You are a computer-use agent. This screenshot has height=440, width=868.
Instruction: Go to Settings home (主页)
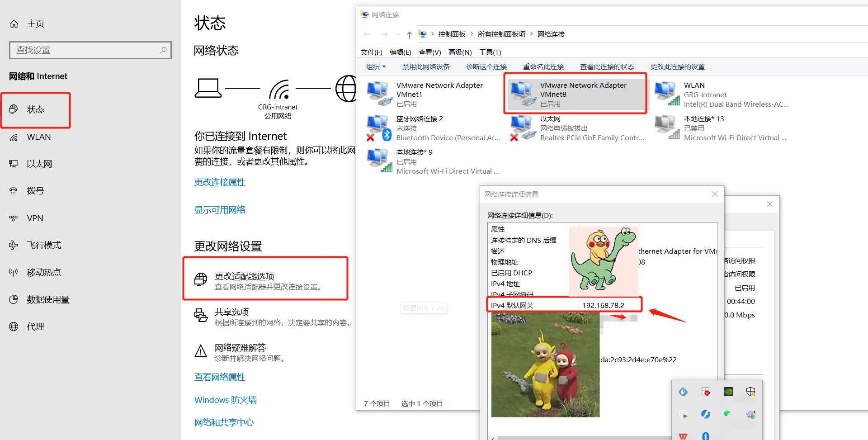27,24
